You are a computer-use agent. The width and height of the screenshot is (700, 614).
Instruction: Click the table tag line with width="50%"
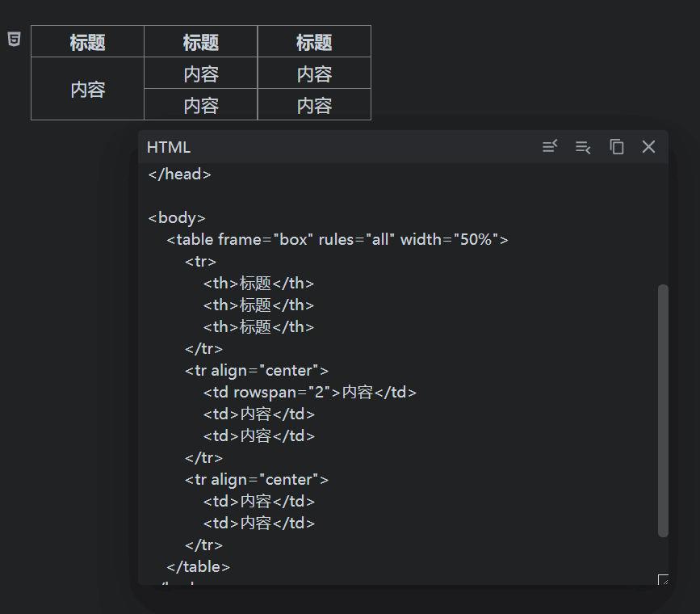point(337,239)
